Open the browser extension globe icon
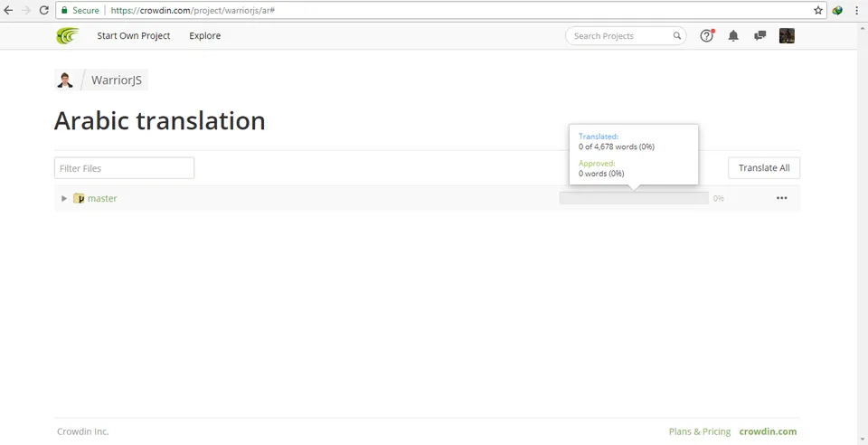 click(x=837, y=10)
